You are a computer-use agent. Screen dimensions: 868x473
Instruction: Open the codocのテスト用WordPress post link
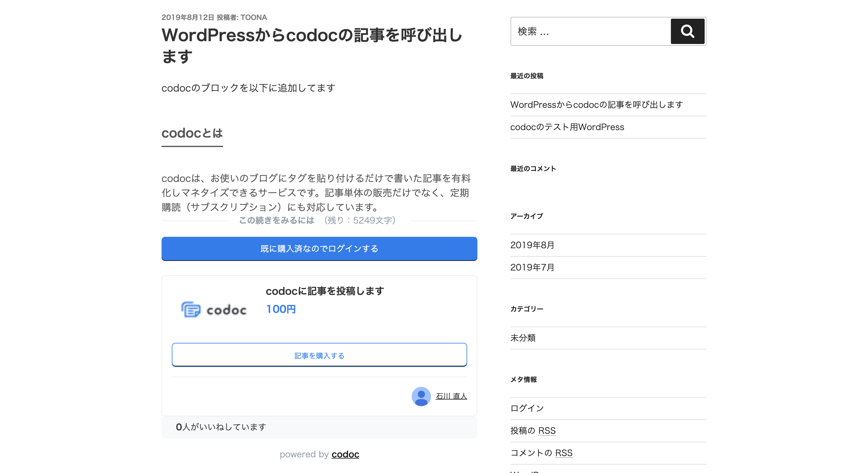[x=567, y=127]
